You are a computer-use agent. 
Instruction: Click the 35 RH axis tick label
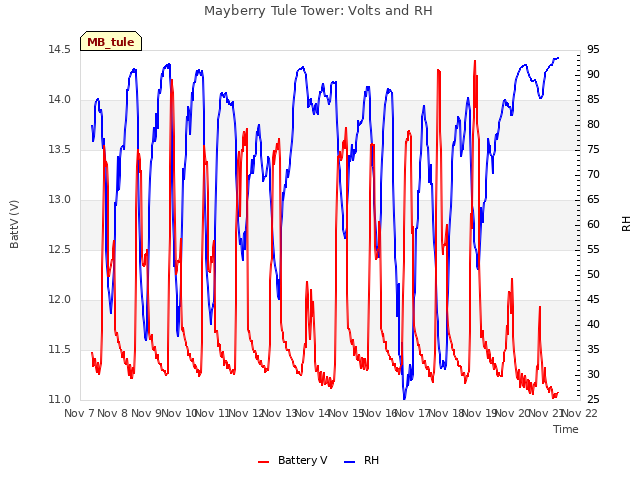593,349
